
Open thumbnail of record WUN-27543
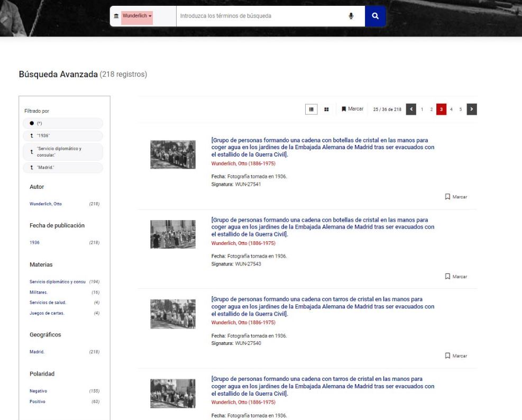click(x=173, y=234)
